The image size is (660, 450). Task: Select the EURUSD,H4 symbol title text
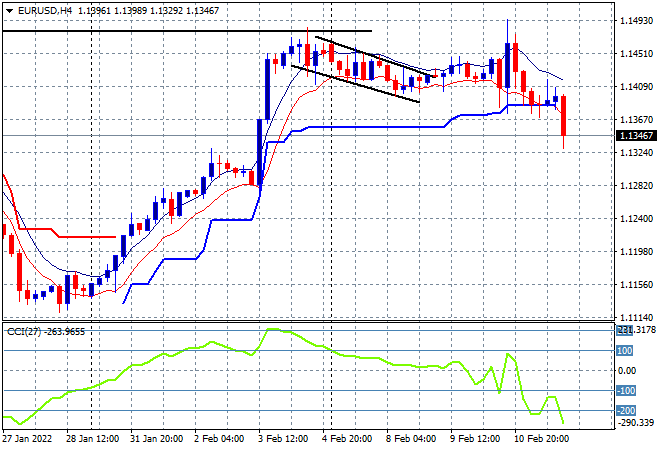point(45,11)
